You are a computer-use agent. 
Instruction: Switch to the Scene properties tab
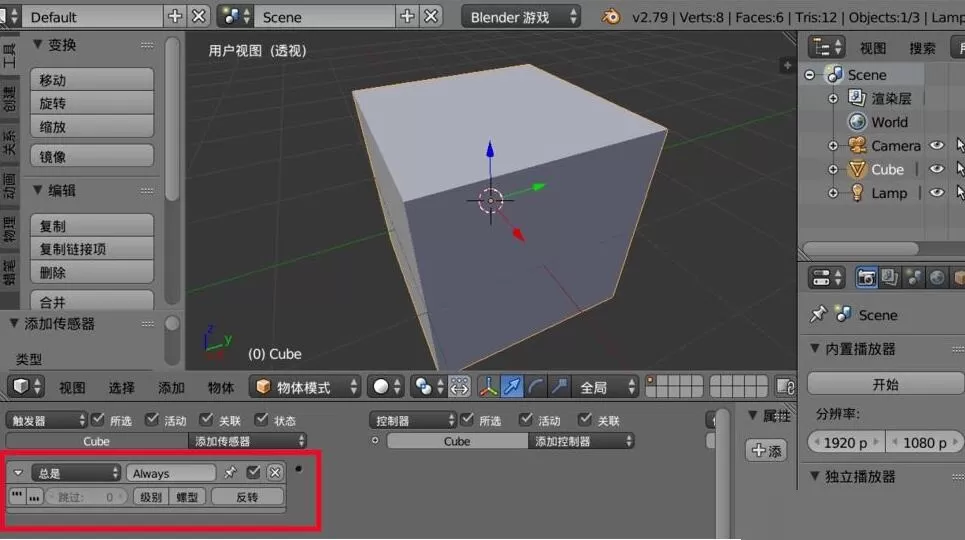[913, 278]
